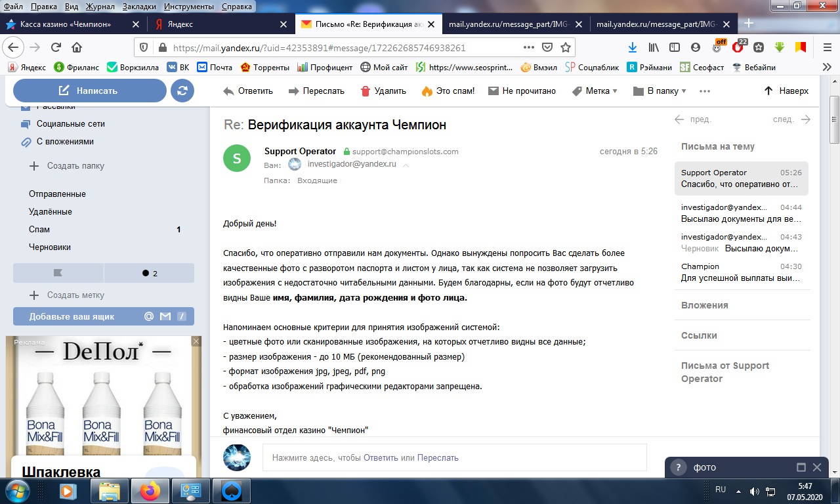Open Социальные сети folder
This screenshot has width=840, height=504.
coord(63,123)
